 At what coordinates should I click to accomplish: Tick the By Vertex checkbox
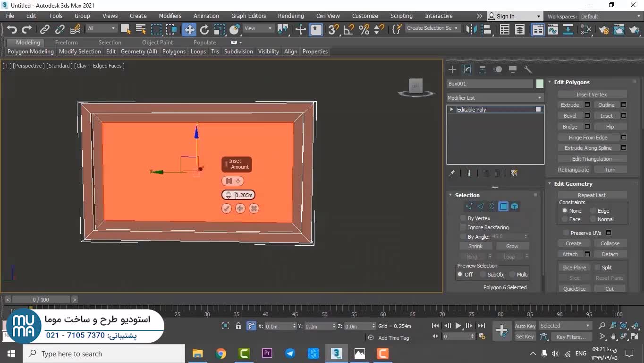click(x=463, y=218)
